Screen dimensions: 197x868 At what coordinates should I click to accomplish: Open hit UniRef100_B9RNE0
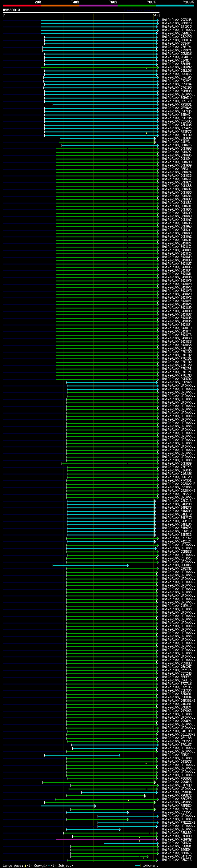[x=177, y=33]
